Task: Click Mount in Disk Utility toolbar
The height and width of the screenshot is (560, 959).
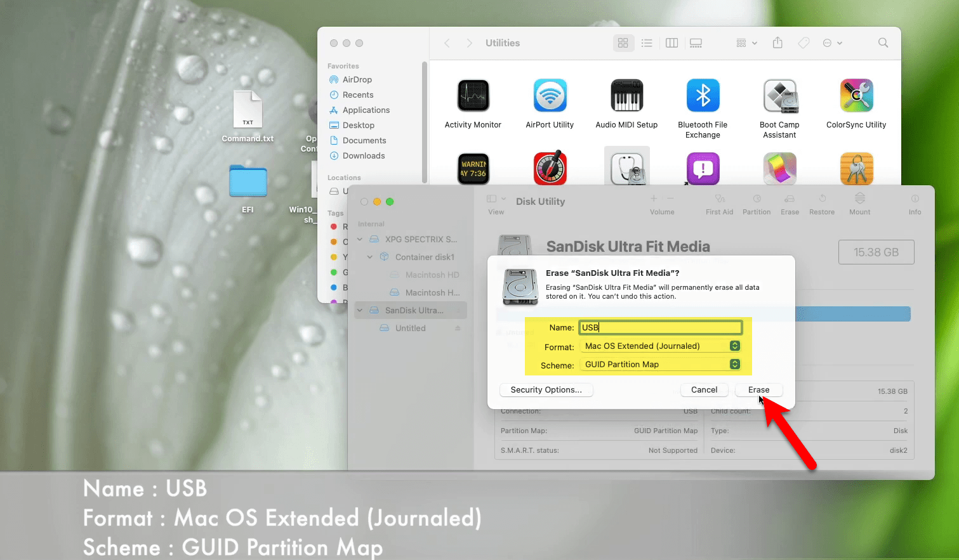Action: point(860,205)
